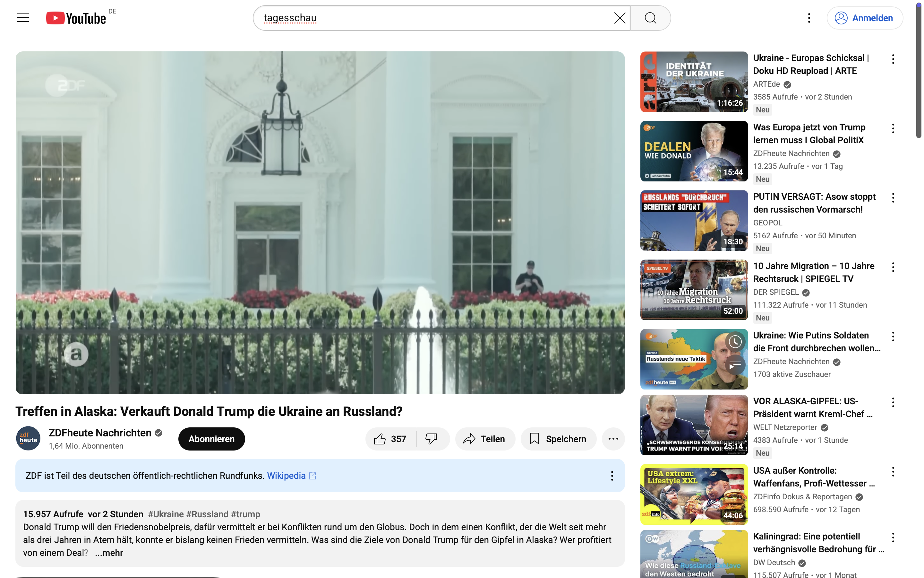This screenshot has height=578, width=924.
Task: Click the magnifier search button
Action: coord(650,18)
